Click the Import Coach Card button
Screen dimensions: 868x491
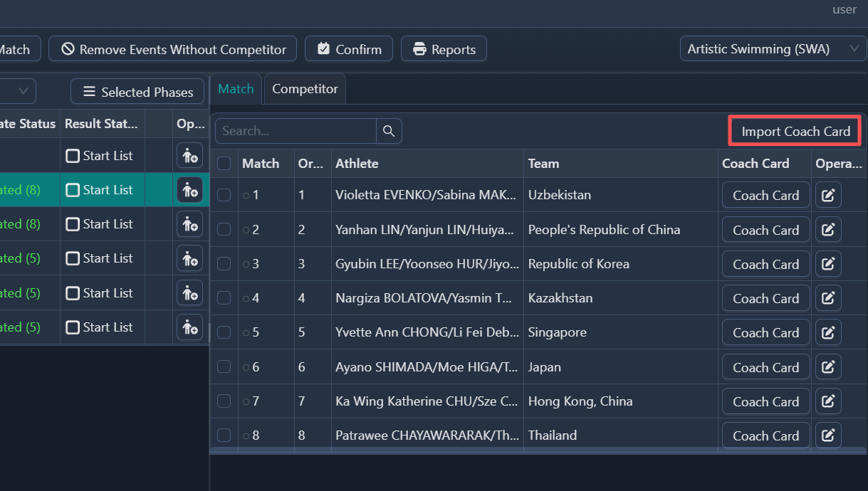[x=795, y=131]
